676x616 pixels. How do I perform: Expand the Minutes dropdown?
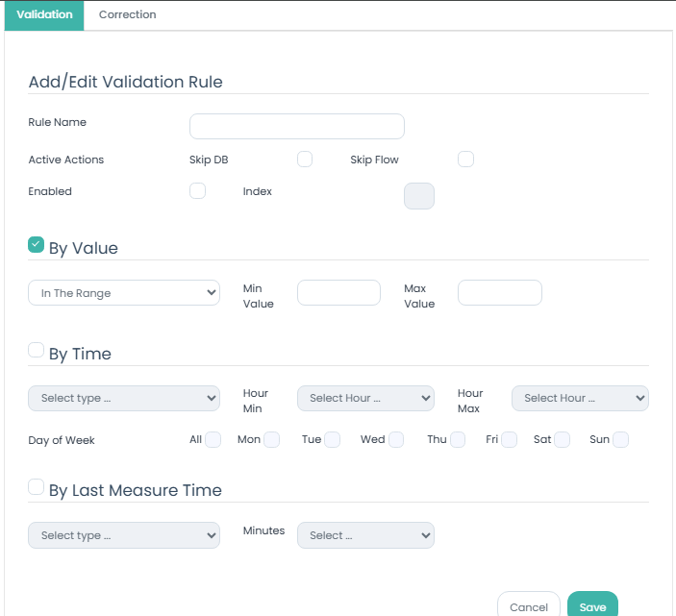click(365, 535)
